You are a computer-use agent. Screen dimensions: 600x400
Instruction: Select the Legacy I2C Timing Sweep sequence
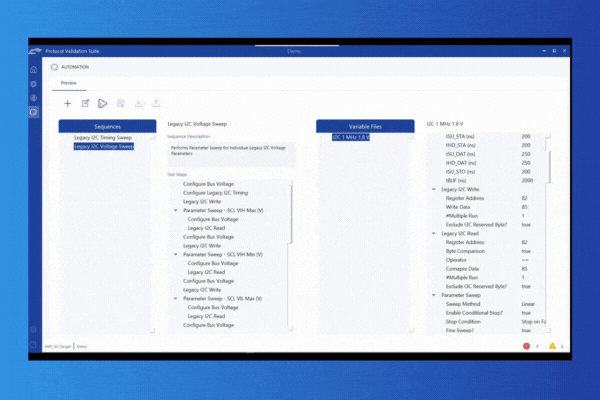[103, 137]
